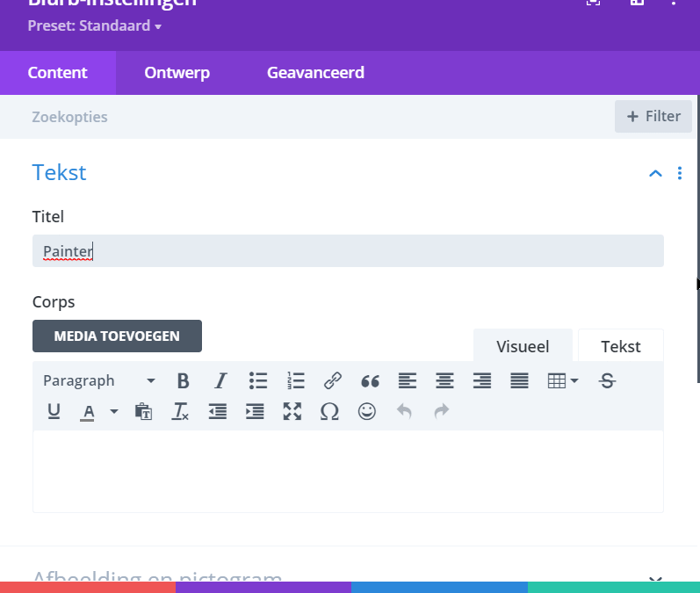Add a blockquote to the body text
This screenshot has width=700, height=593.
(x=370, y=380)
